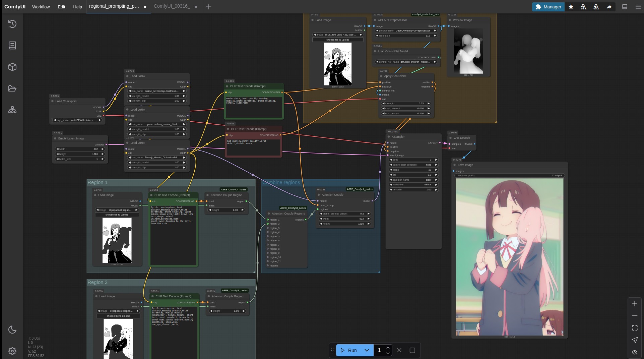
Task: Collapse the Empty Latent Image node dot
Action: 55,138
